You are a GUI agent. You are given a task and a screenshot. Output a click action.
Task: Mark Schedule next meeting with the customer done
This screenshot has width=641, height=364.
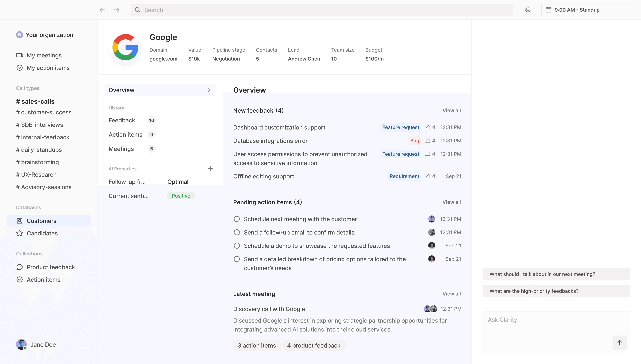pyautogui.click(x=237, y=219)
